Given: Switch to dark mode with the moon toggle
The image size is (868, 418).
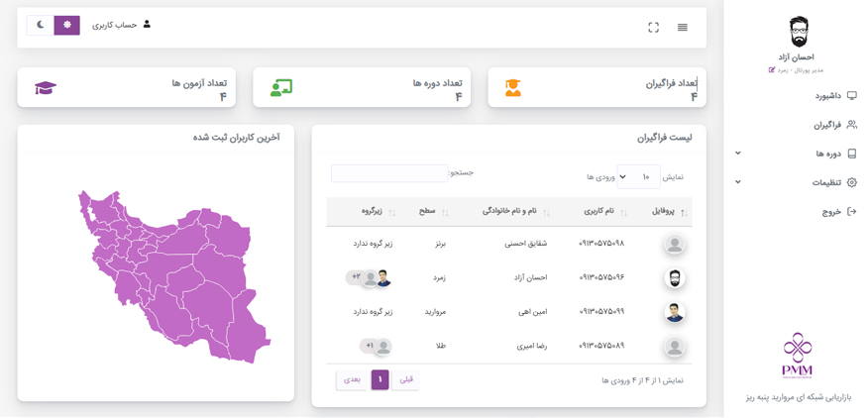Looking at the screenshot, I should point(41,25).
